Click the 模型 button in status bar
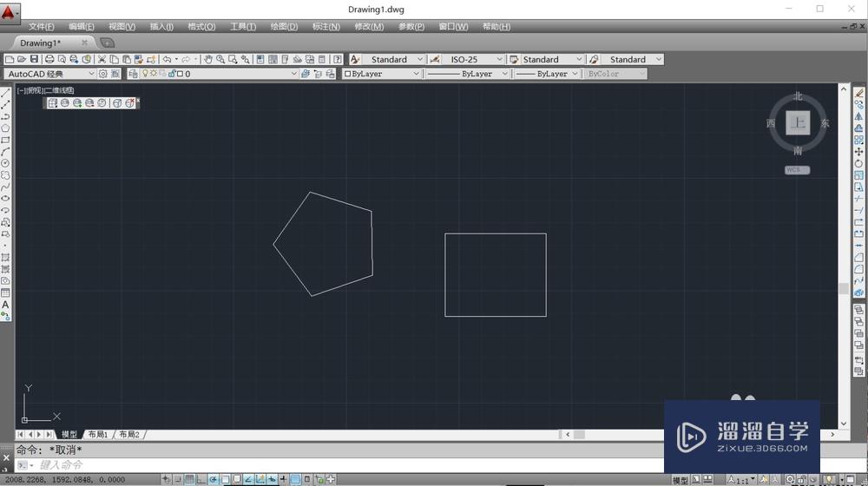Viewport: 868px width, 486px height. click(x=681, y=480)
